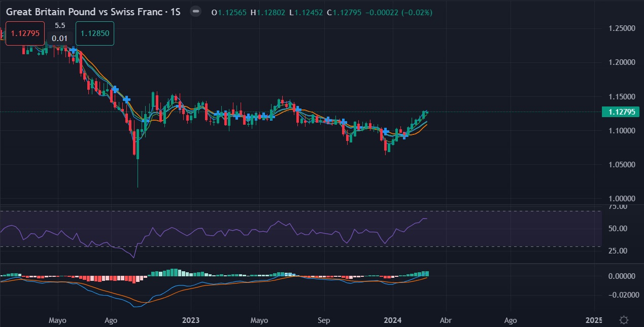Open chart settings with the gear icon
Image resolution: width=644 pixels, height=327 pixels.
pyautogui.click(x=624, y=320)
